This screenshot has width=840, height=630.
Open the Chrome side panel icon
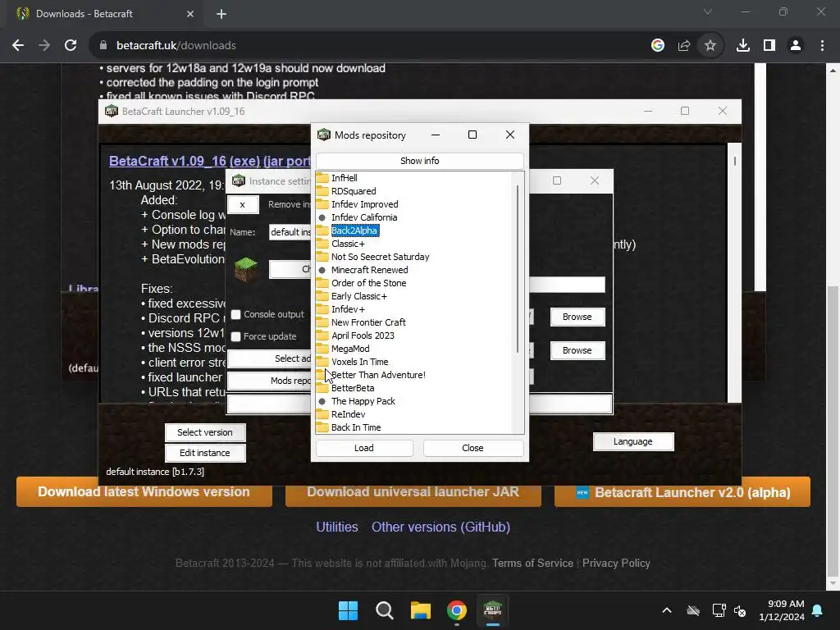point(769,46)
